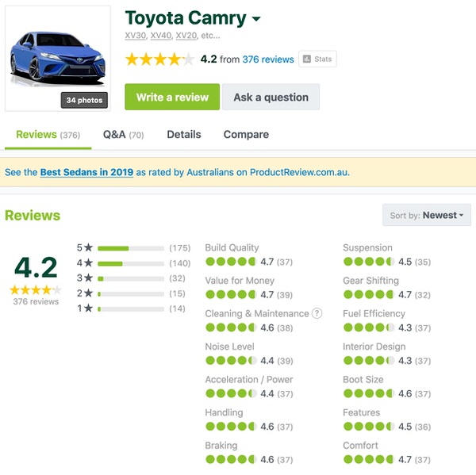This screenshot has height=475, width=476.
Task: Open the Best Sedans in 2019 link
Action: pos(86,172)
